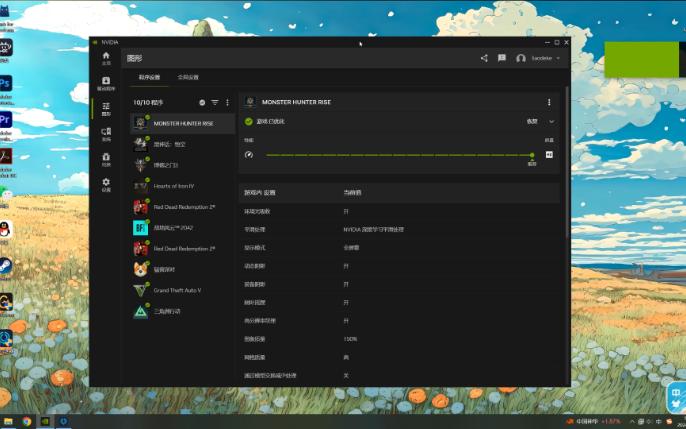Open QQ penguin desktop shortcut

(x=5, y=229)
